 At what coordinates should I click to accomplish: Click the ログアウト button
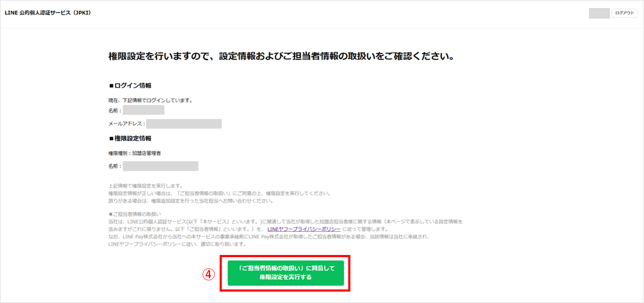point(624,13)
